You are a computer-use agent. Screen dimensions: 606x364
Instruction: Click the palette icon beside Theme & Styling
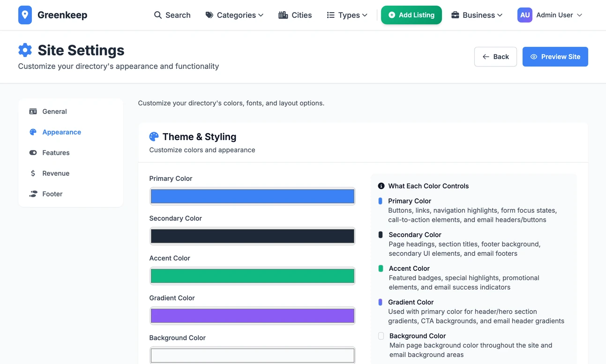[x=154, y=137]
